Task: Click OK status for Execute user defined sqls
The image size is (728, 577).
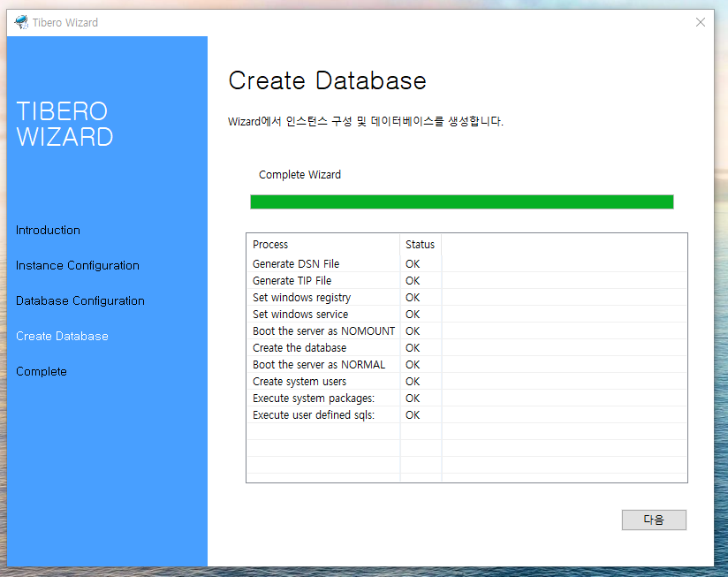Action: (413, 414)
